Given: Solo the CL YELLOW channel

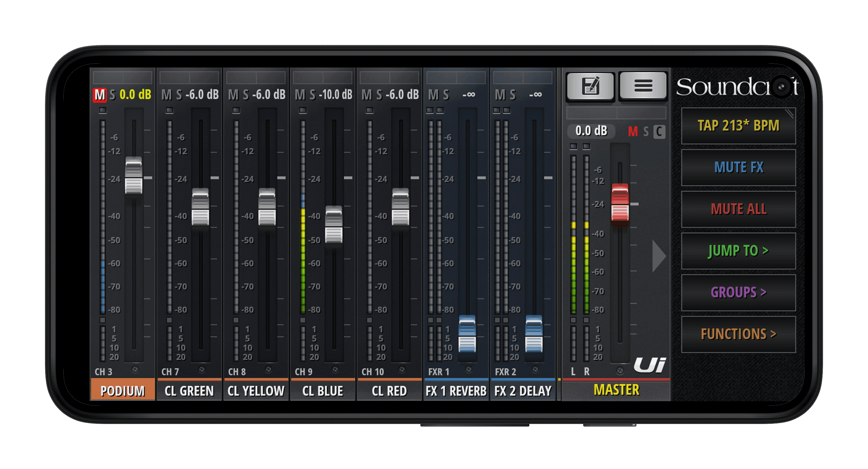Looking at the screenshot, I should coord(246,95).
